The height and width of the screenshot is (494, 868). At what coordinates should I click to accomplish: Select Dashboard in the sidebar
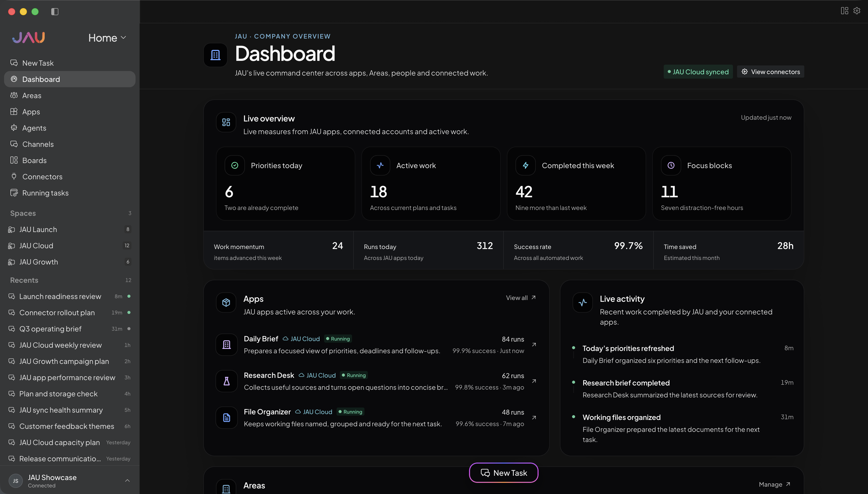70,79
